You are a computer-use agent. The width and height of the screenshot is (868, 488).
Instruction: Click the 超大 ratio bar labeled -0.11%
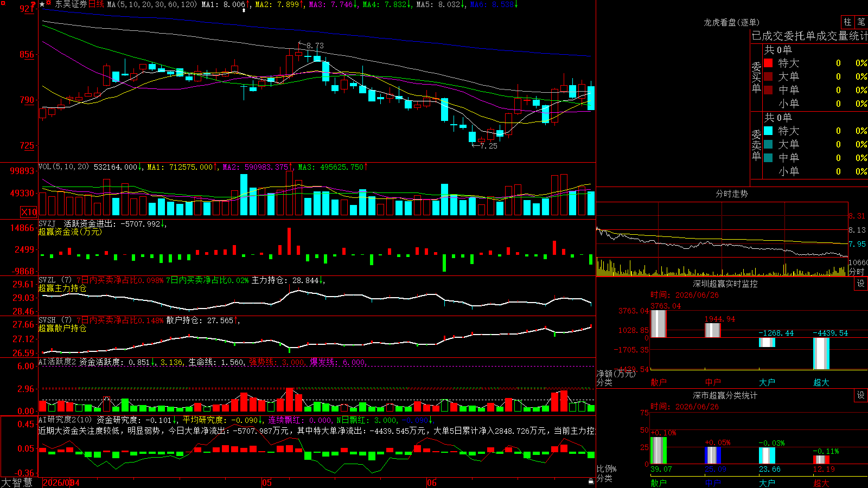(821, 459)
